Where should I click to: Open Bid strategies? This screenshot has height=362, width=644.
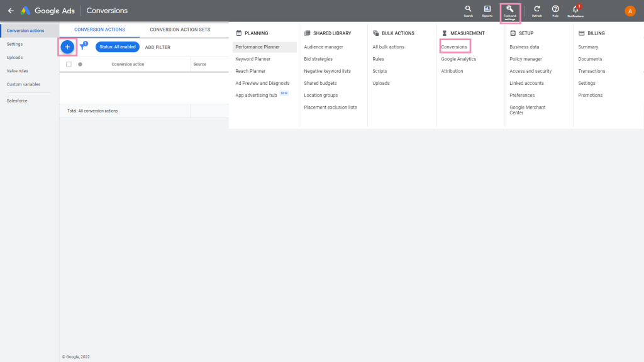coord(318,59)
